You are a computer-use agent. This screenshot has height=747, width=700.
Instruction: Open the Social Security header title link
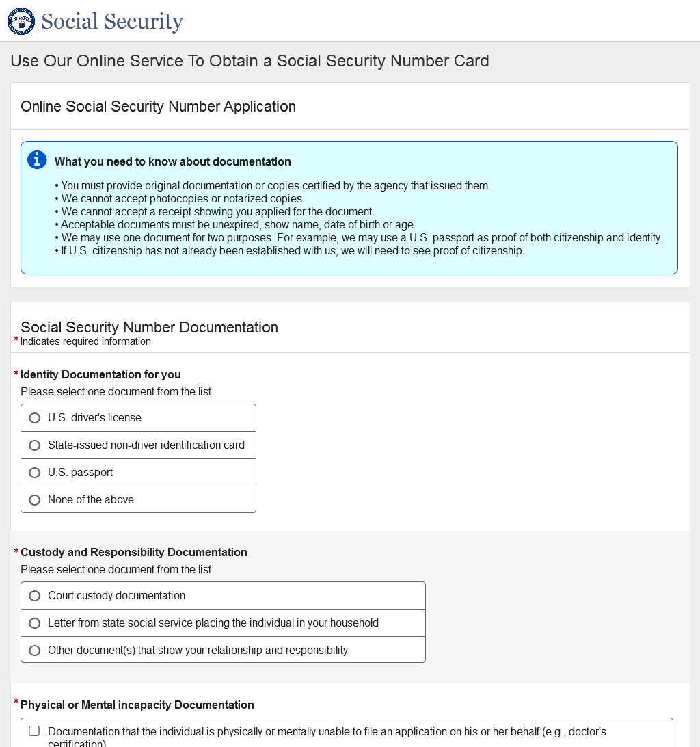coord(112,21)
